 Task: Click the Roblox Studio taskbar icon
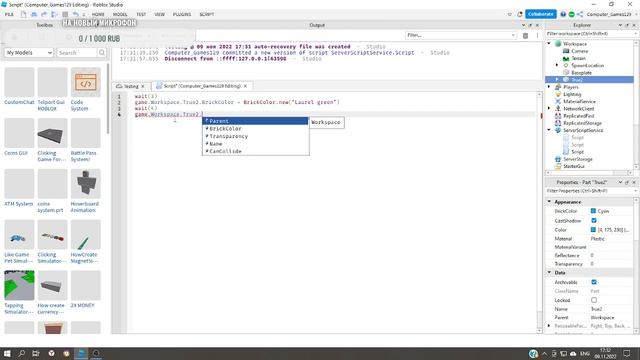click(81, 353)
